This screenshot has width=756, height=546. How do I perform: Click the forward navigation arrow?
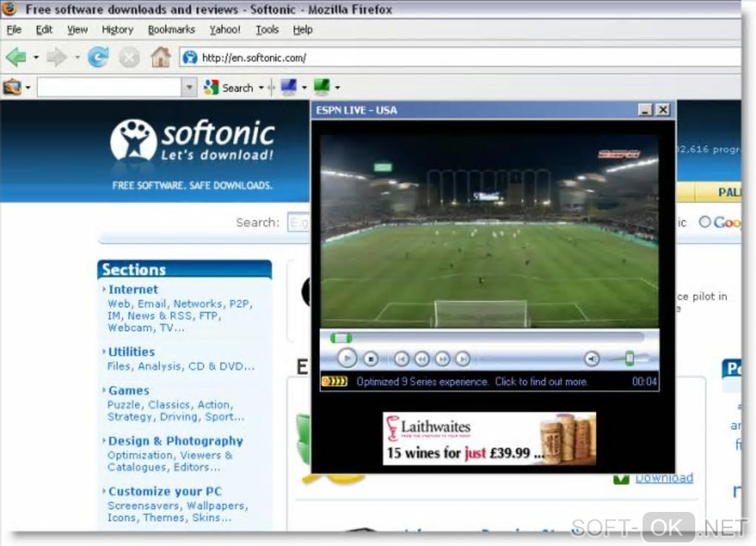pos(57,57)
